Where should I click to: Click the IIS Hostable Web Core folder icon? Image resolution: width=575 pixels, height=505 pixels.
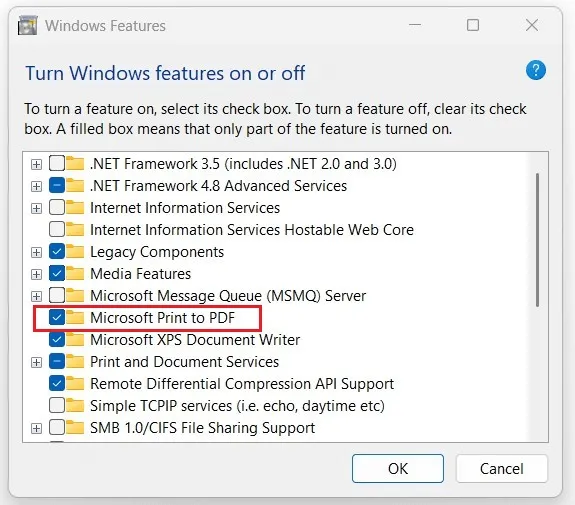[75, 230]
